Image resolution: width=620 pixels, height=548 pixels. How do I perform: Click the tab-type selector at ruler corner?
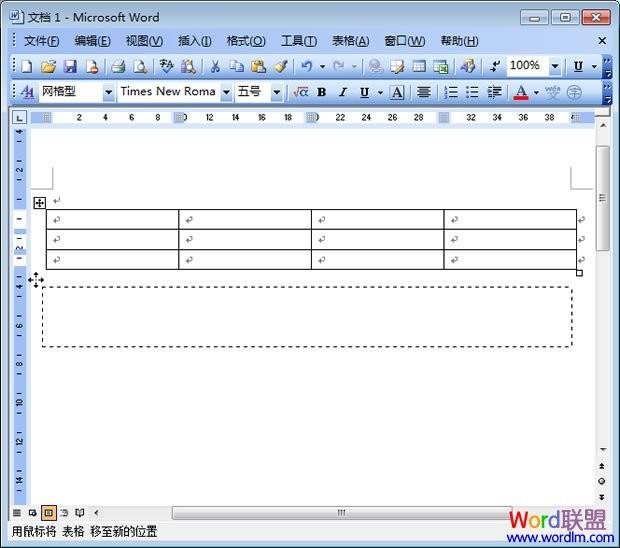19,117
